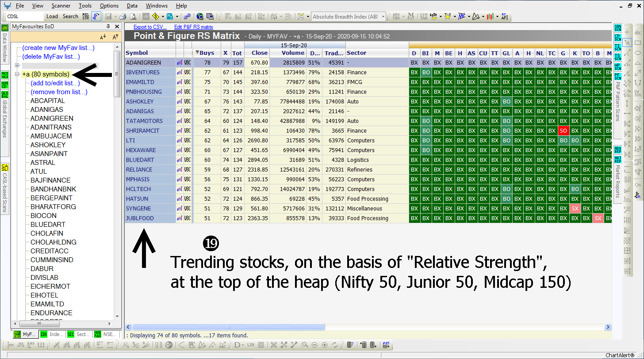Open dropdown arrow beside candlestick bars icon

[496, 16]
